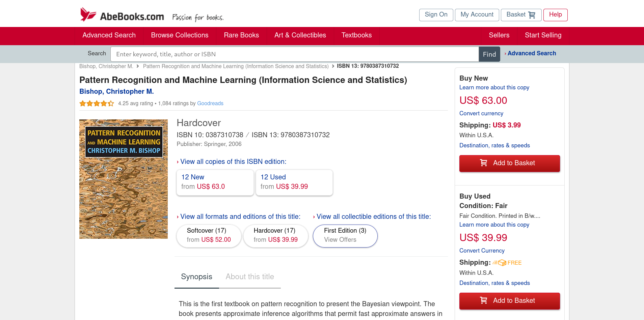This screenshot has height=320, width=644.
Task: Click the Find search button
Action: 489,54
